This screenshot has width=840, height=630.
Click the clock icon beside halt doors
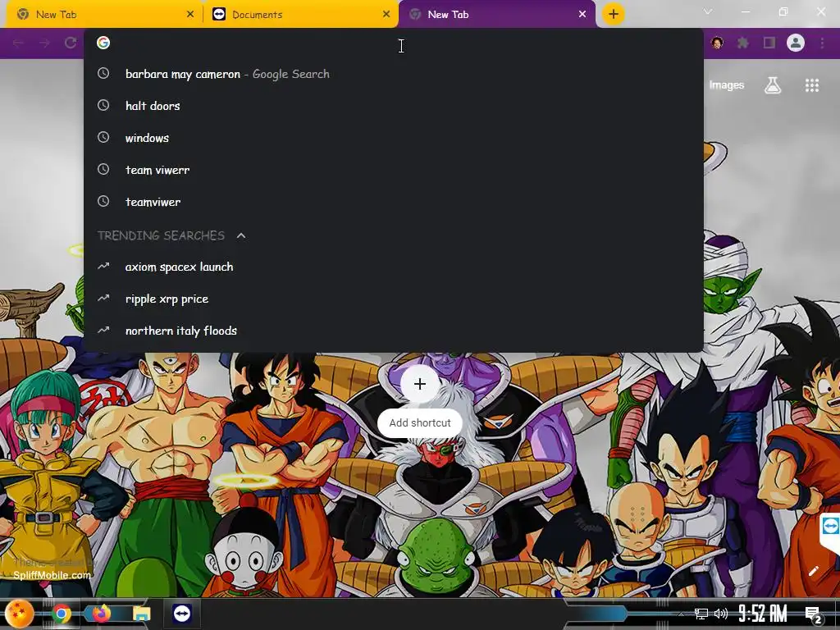103,106
